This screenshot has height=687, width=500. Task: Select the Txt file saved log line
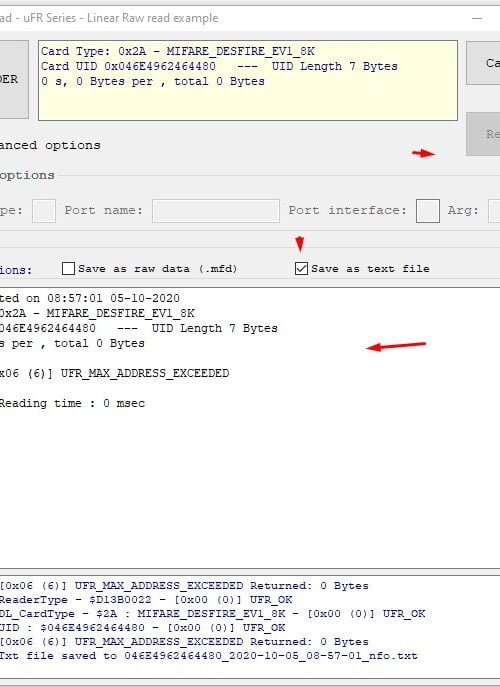pos(209,656)
